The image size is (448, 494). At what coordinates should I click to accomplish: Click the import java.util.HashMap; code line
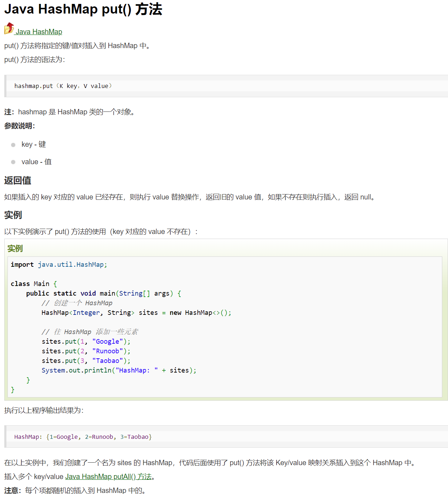(x=59, y=265)
